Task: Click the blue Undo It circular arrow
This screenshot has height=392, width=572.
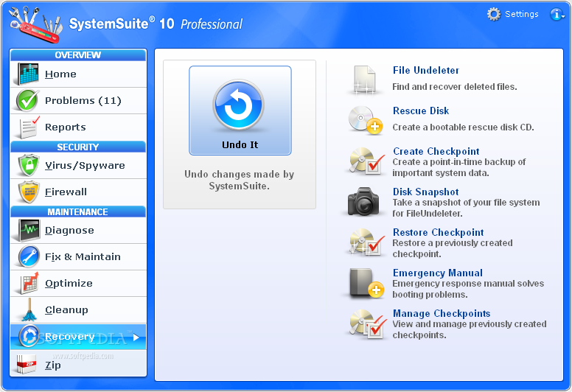Action: pyautogui.click(x=239, y=105)
